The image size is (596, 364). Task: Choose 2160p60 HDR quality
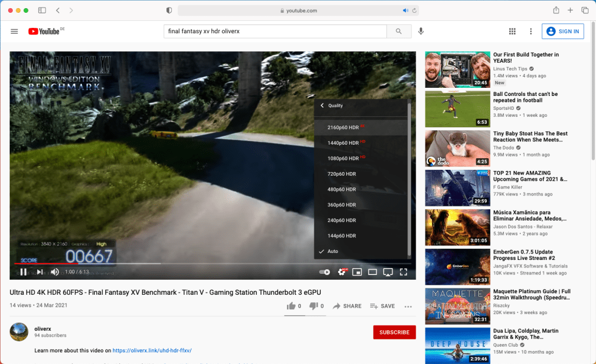click(x=343, y=127)
